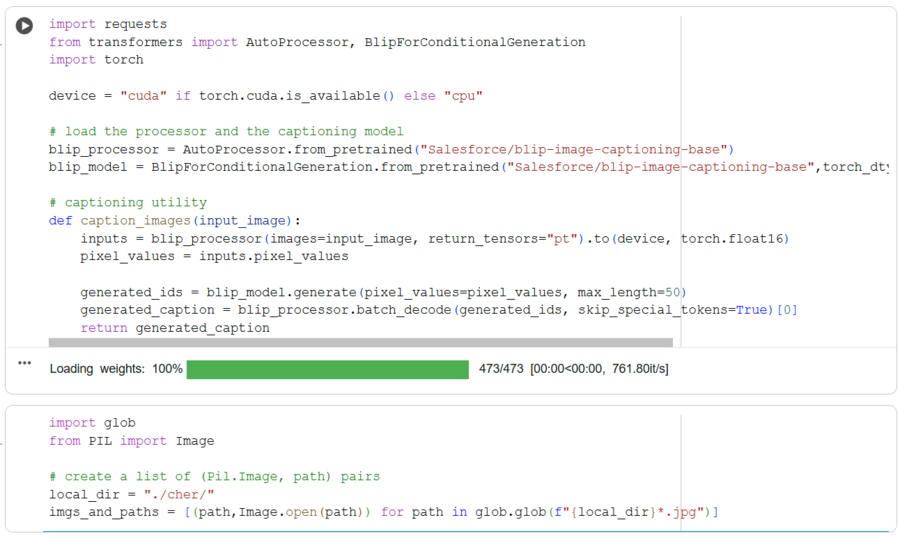Click the generated_ids generate call line

point(383,293)
